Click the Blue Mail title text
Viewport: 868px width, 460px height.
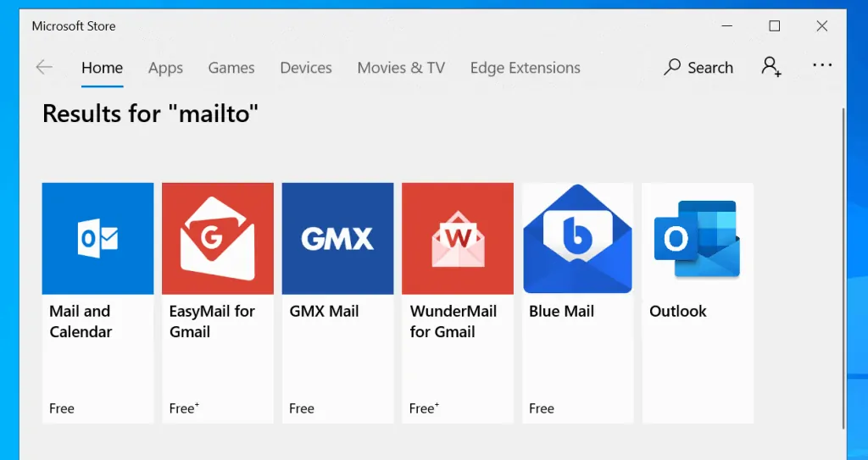[x=561, y=311]
